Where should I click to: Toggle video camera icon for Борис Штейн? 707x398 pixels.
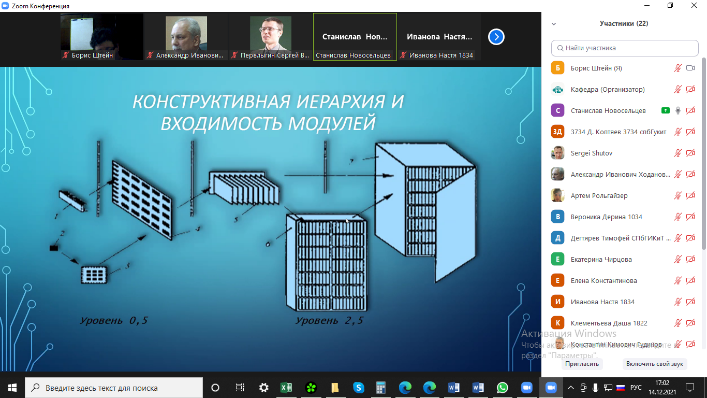click(690, 68)
